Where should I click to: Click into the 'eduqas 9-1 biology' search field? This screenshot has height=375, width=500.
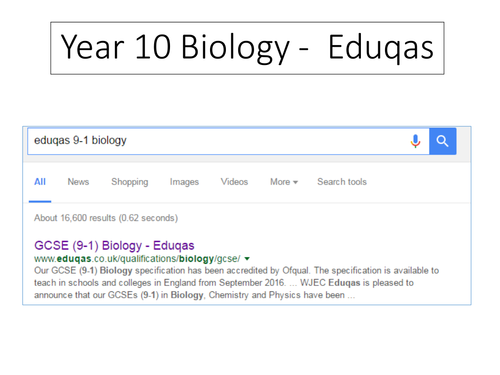(x=228, y=141)
